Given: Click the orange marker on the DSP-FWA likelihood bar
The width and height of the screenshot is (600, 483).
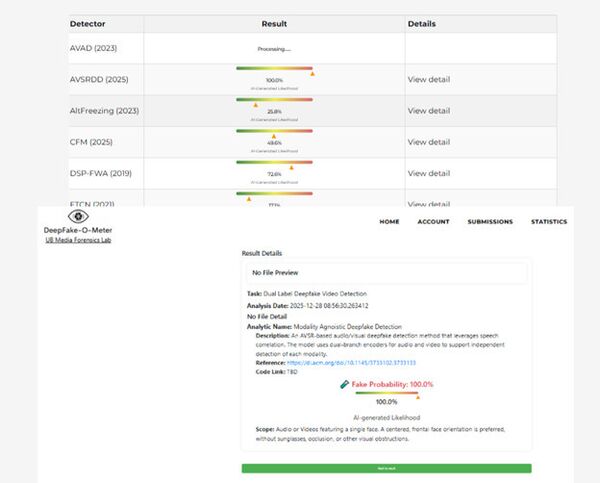Looking at the screenshot, I should coord(292,166).
